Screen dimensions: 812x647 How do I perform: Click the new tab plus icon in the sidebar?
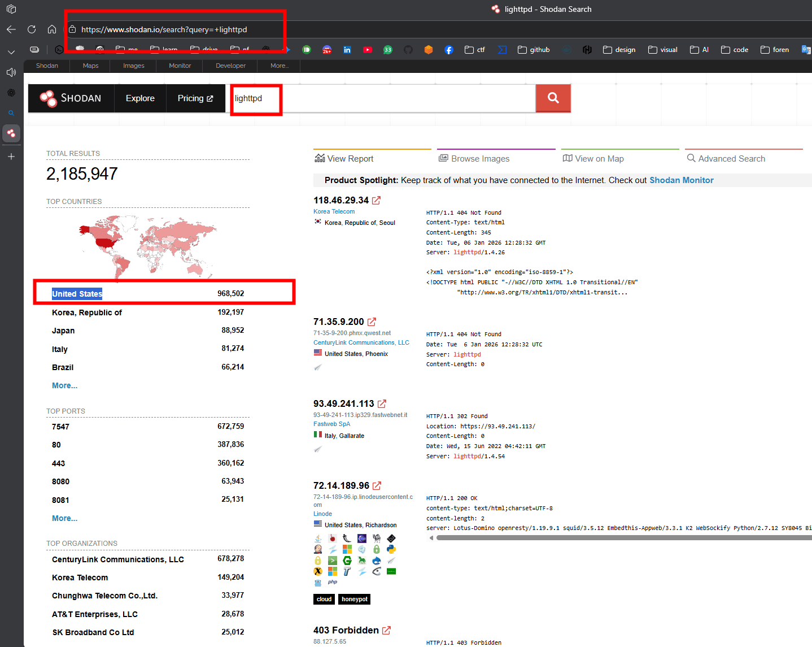click(x=11, y=157)
